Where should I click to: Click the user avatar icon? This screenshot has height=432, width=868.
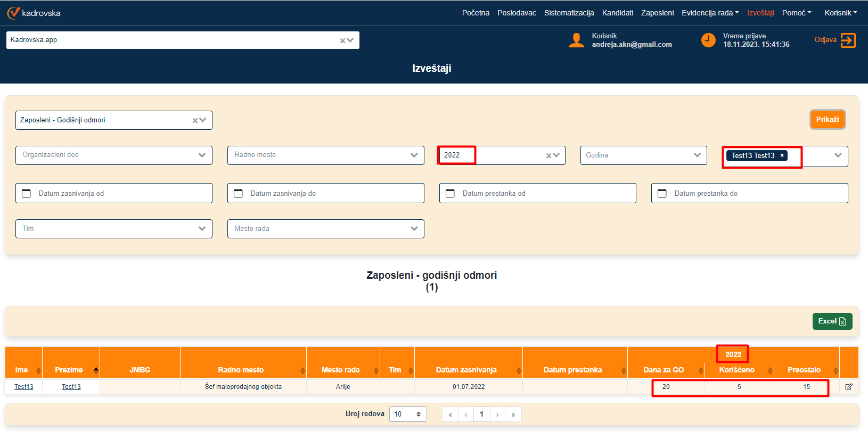576,40
